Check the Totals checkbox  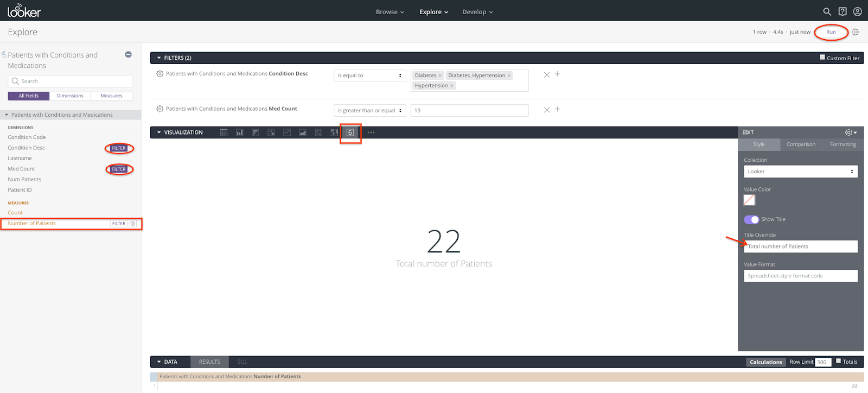(839, 361)
